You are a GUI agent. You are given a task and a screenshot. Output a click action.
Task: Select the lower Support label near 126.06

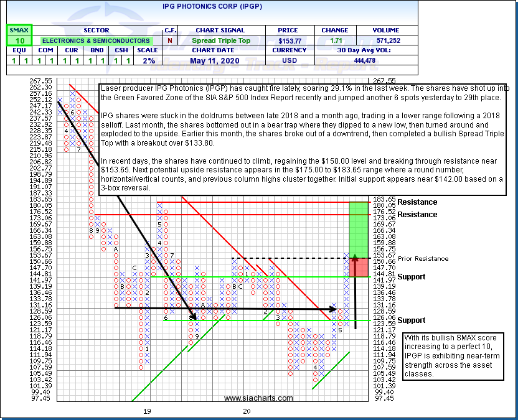click(x=412, y=320)
